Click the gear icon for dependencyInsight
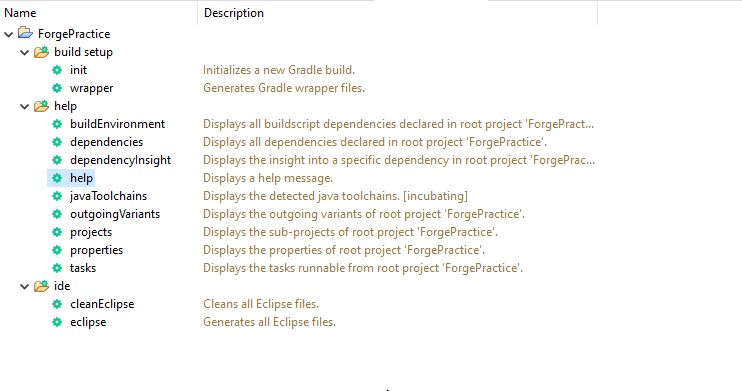The width and height of the screenshot is (742, 391). pyautogui.click(x=57, y=160)
